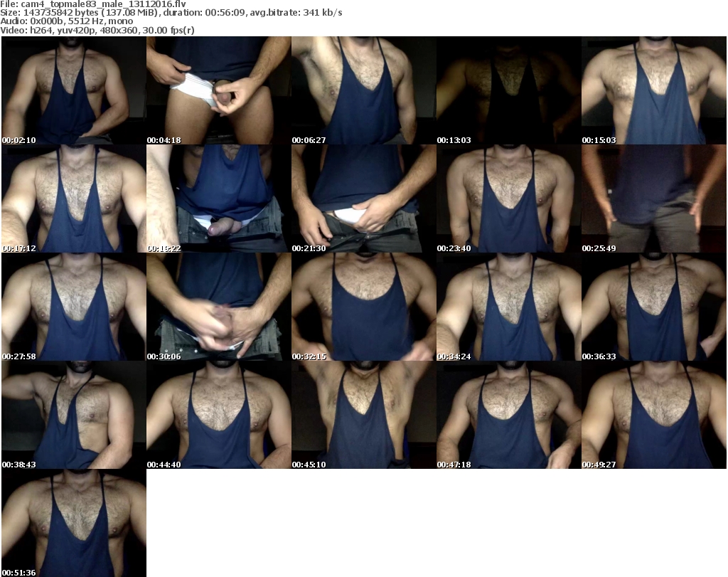The image size is (728, 577).
Task: Select the thumbnail at 00:23:40
Action: (x=508, y=199)
